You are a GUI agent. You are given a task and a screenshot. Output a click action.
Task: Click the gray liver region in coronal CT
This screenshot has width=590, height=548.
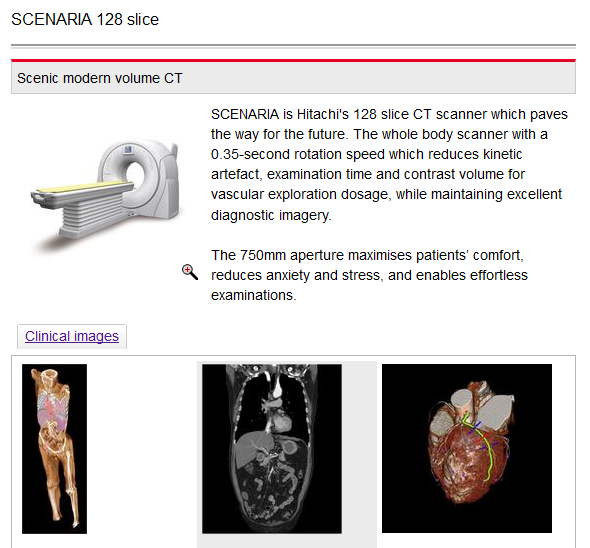250,448
